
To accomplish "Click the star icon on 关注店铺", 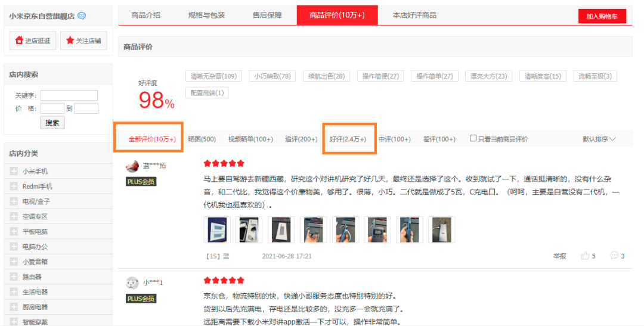I will [x=70, y=41].
